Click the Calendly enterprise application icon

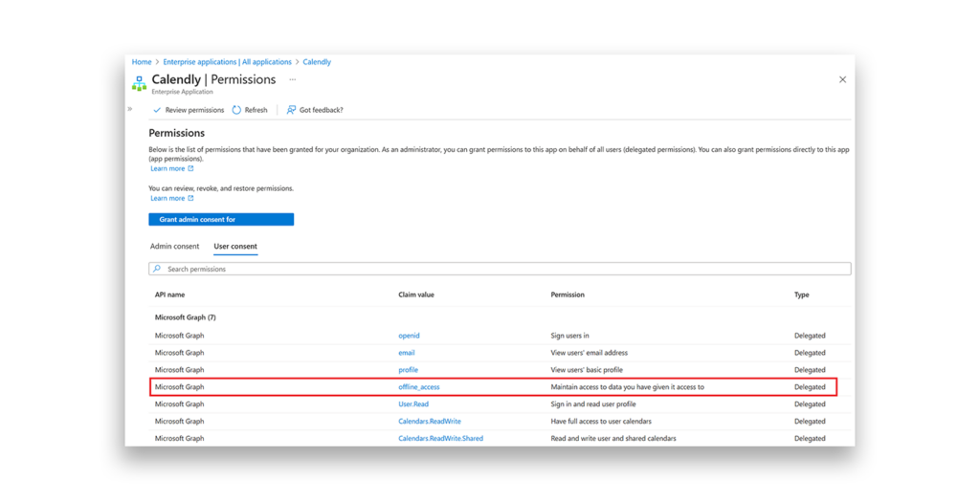pos(139,82)
